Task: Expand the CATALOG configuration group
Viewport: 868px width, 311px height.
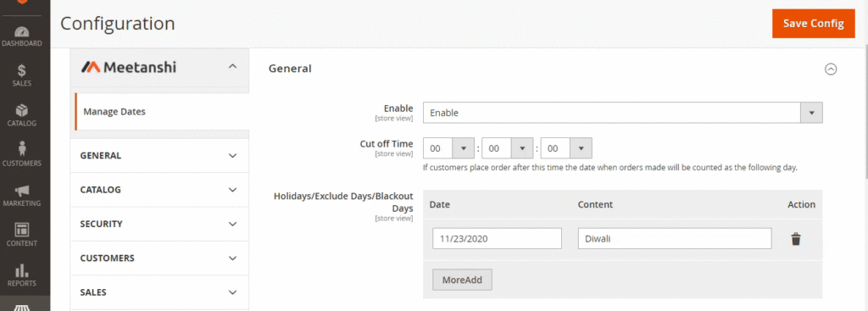Action: [x=159, y=190]
